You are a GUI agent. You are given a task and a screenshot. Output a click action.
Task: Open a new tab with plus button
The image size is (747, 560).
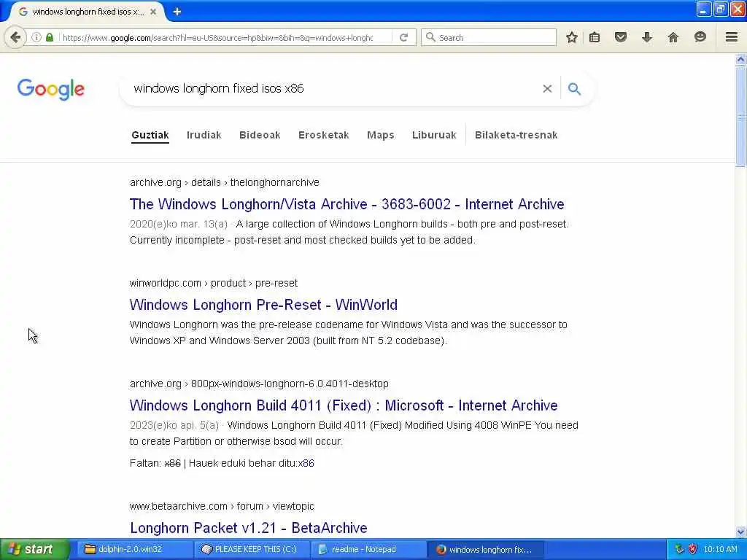click(x=177, y=12)
